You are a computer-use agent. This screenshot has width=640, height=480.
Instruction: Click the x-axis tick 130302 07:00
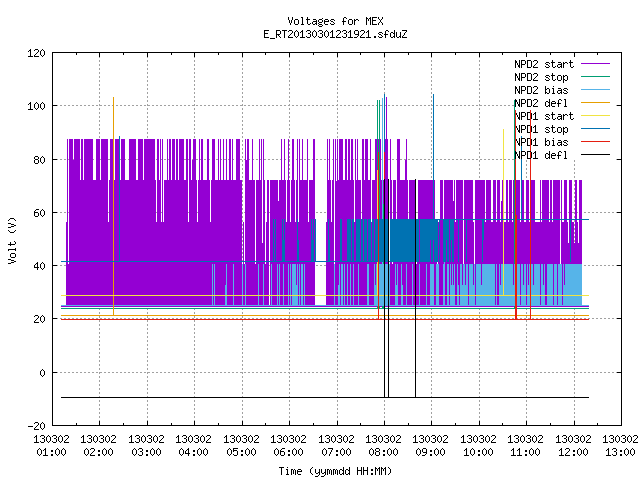point(336,445)
